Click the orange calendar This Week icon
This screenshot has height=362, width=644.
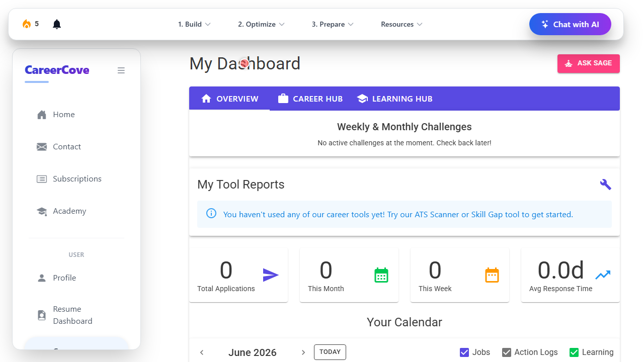[492, 275]
